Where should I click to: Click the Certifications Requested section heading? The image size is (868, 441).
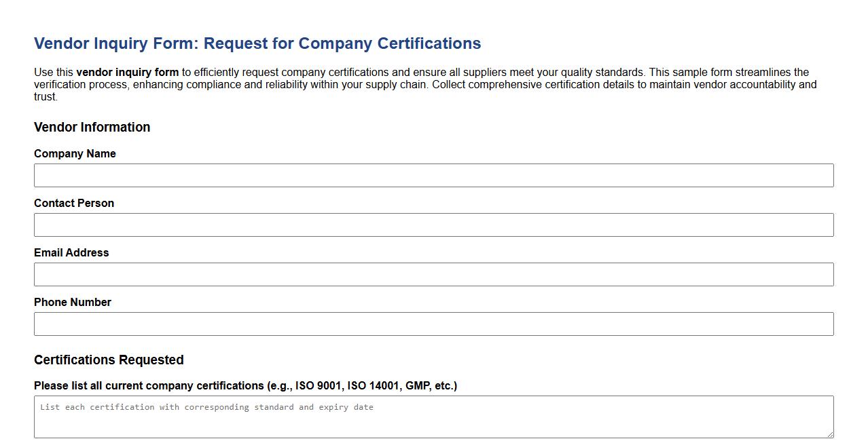109,360
